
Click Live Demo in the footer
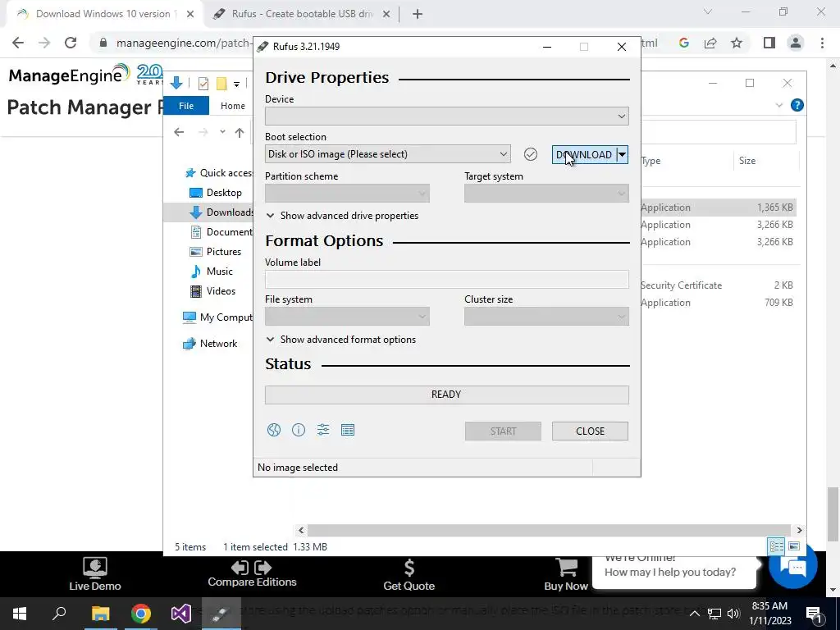tap(95, 574)
